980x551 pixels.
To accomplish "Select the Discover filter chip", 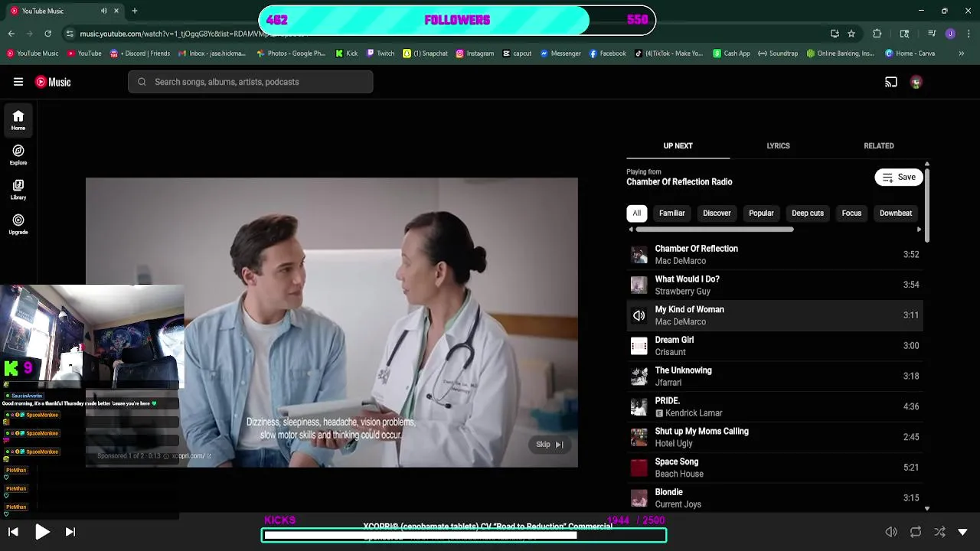I will [x=717, y=214].
